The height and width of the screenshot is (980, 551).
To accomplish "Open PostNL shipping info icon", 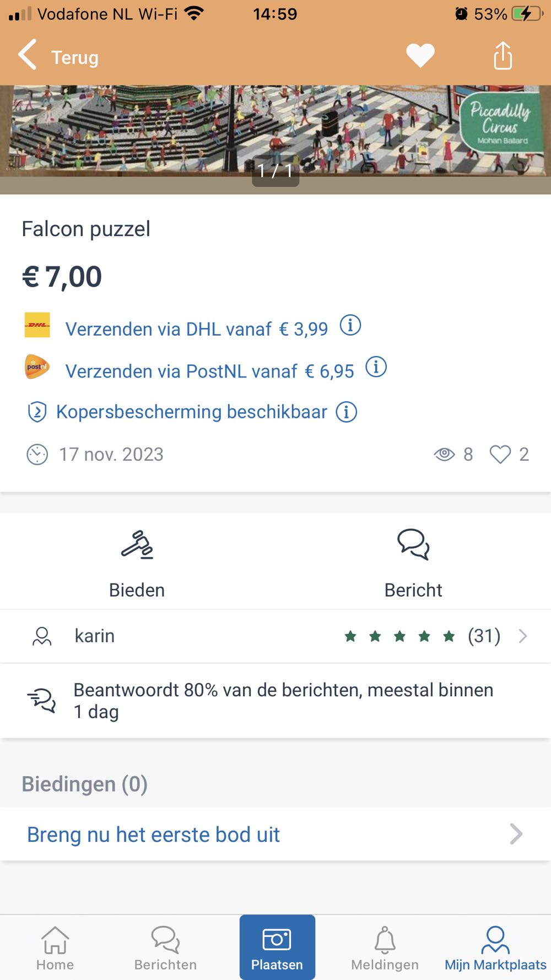I will coord(376,367).
